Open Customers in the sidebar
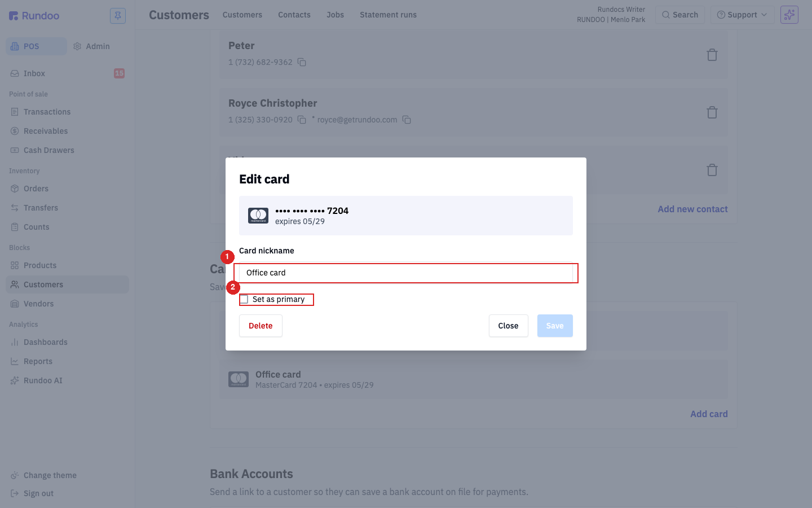This screenshot has height=508, width=812. click(x=67, y=284)
